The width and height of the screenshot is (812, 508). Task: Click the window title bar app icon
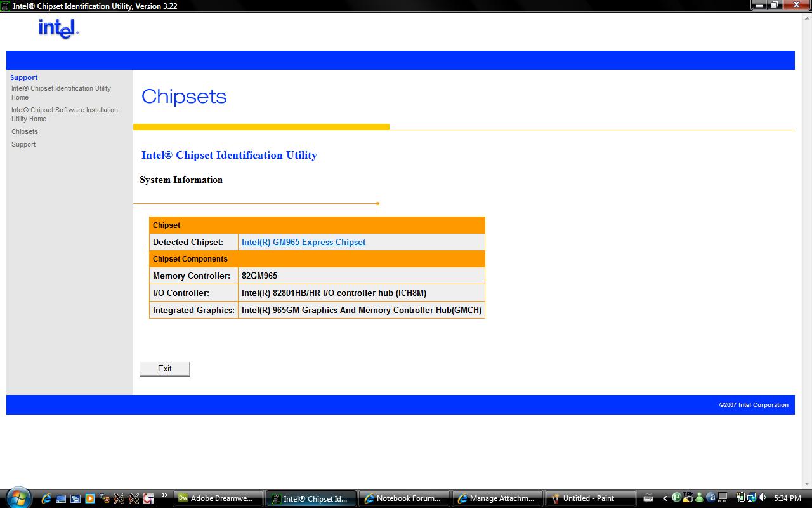pos(6,6)
